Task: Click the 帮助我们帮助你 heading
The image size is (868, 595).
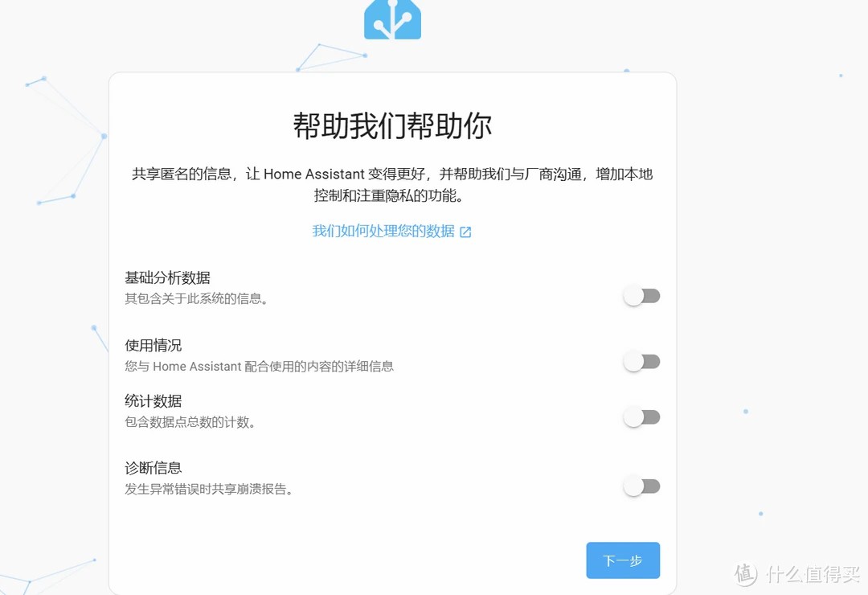Action: pyautogui.click(x=392, y=126)
